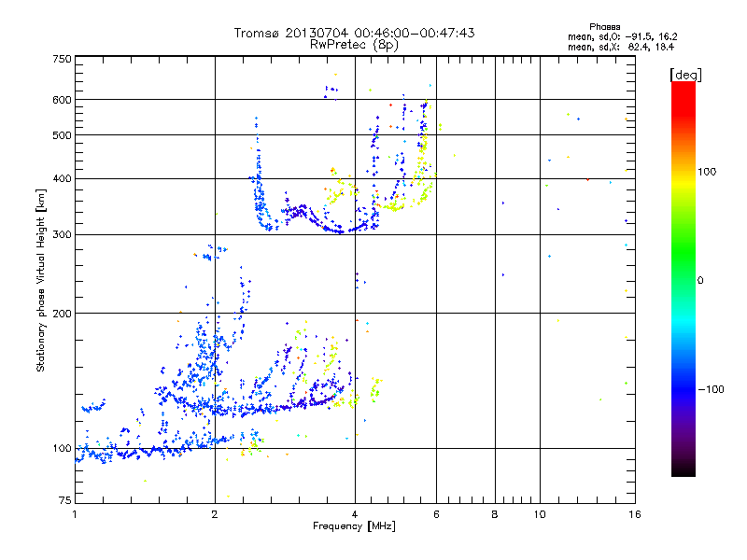Click the x-axis tick label '16'
This screenshot has width=747, height=560.
635,514
